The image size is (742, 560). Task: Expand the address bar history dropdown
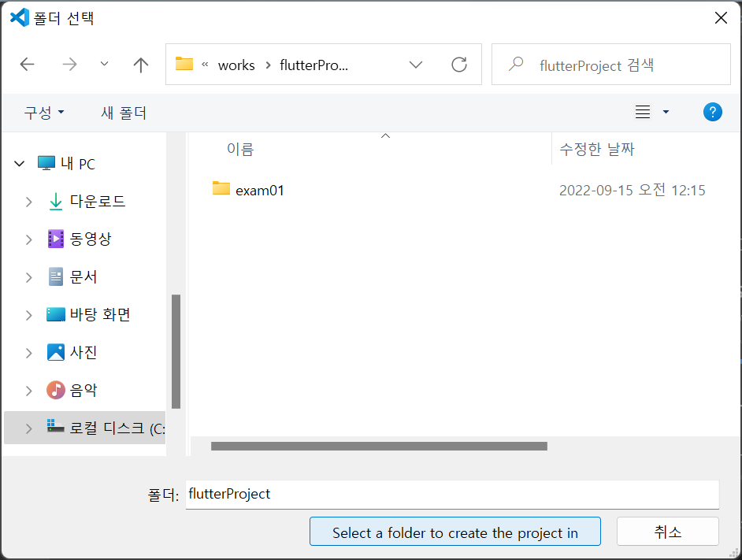point(415,65)
